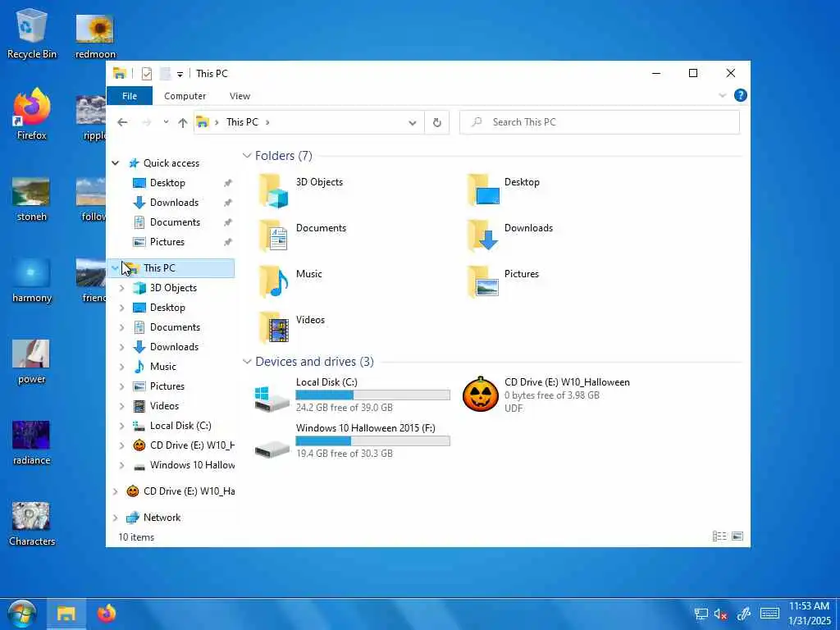Open the Videos folder in main pane
Screen dimensions: 840x630
pos(274,328)
